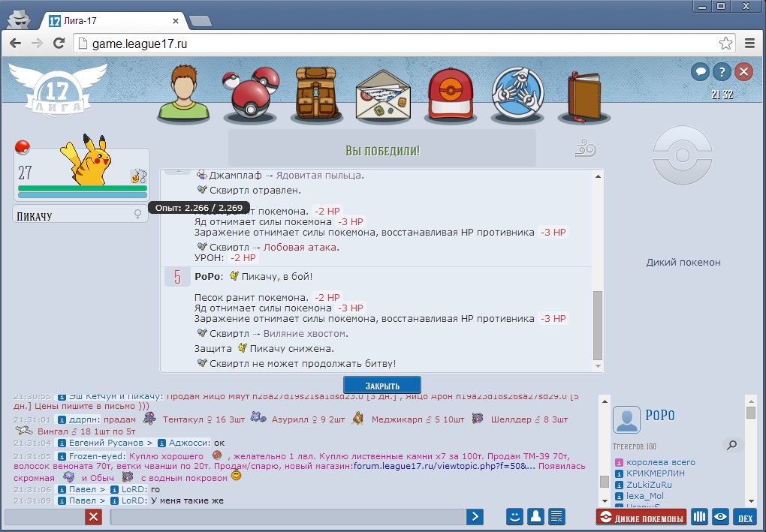766x532 pixels.
Task: Open Chrome hamburger menu
Action: click(750, 43)
